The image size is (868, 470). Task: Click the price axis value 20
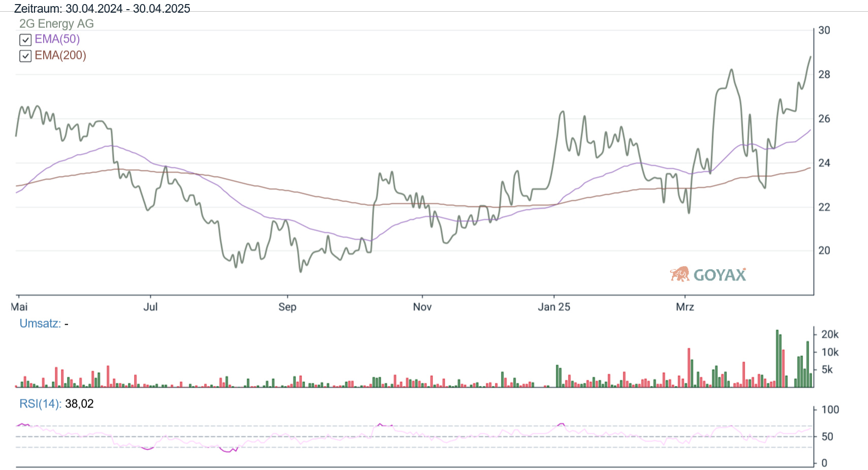coord(824,250)
